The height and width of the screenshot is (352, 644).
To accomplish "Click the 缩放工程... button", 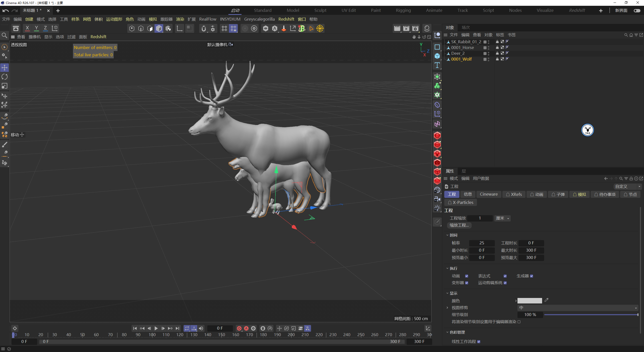I will (459, 225).
